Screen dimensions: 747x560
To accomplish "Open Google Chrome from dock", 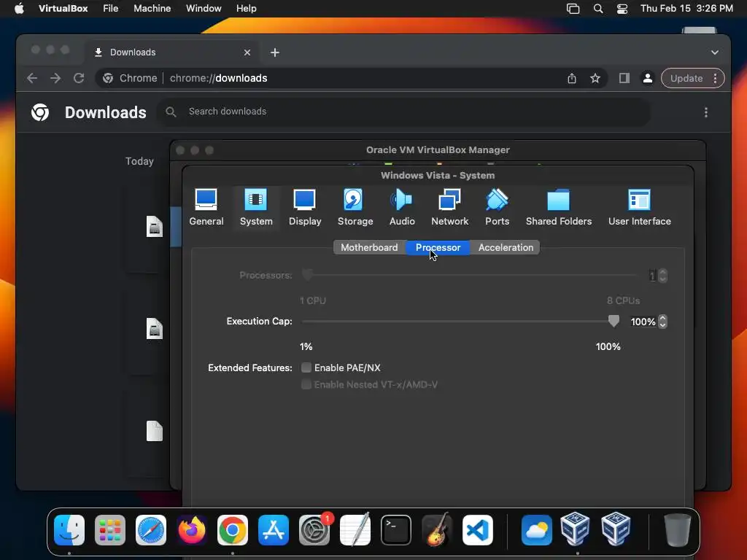I will tap(233, 530).
